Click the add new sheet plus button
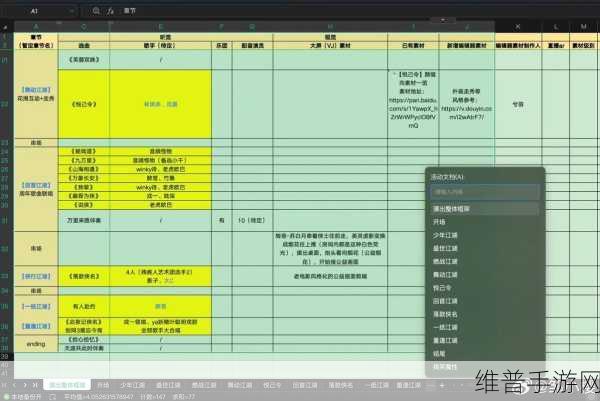The image size is (600, 401). click(x=442, y=385)
